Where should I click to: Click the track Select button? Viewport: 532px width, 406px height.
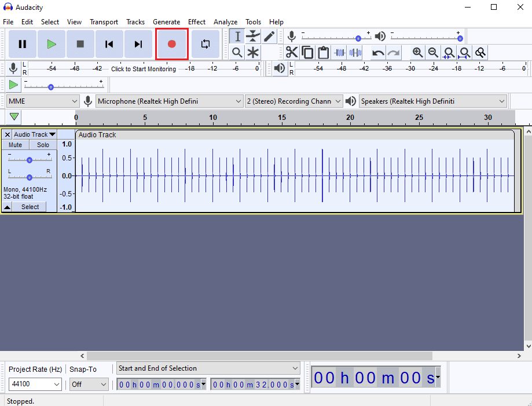[30, 207]
